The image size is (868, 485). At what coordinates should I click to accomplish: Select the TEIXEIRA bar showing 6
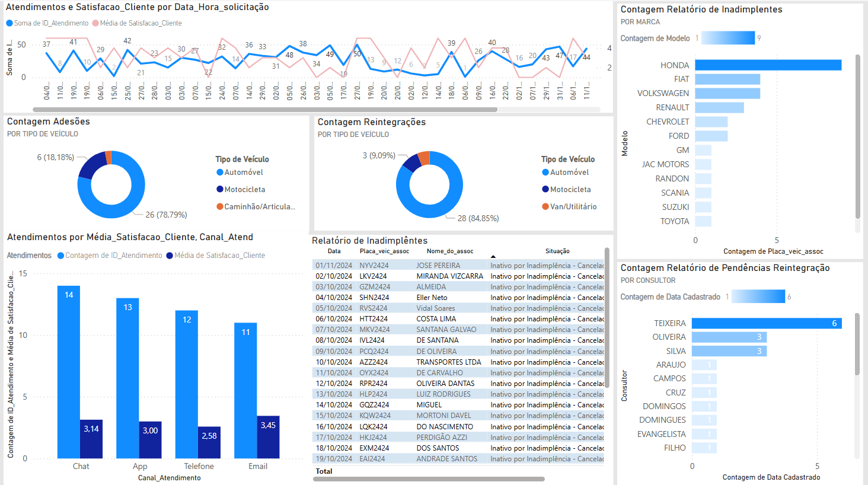[767, 324]
